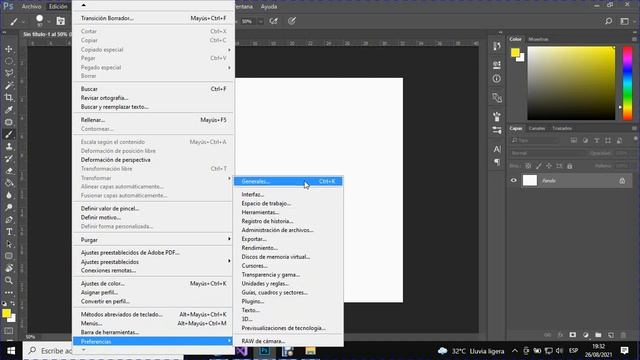
Task: Select the Clone Stamp tool
Action: pos(9,147)
